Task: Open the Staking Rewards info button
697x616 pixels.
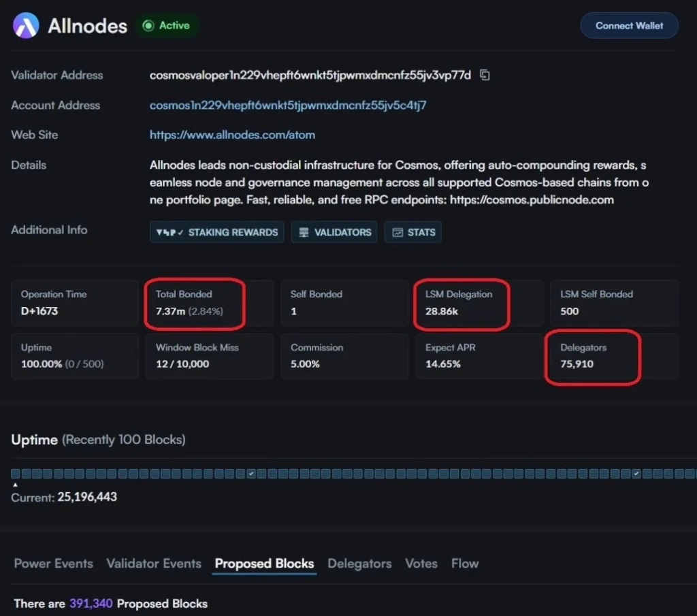Action: pyautogui.click(x=216, y=232)
